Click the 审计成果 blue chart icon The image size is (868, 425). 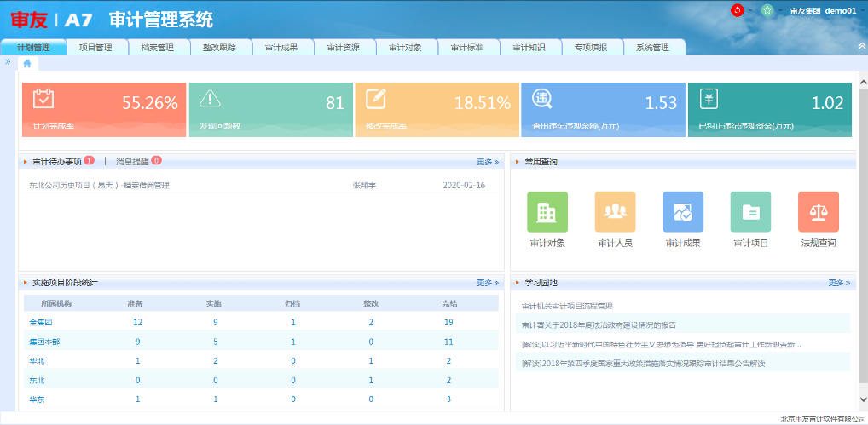(x=683, y=212)
